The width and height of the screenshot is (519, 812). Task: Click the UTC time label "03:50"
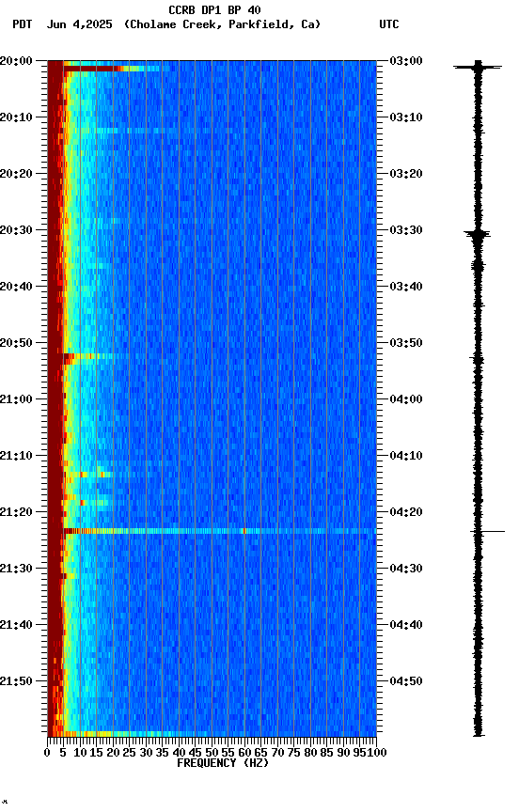click(406, 343)
